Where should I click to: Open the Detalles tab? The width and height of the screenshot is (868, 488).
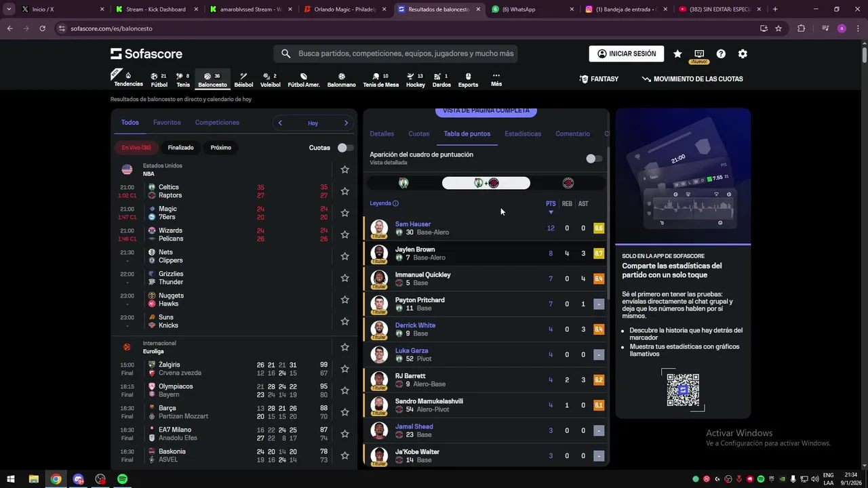coord(382,134)
